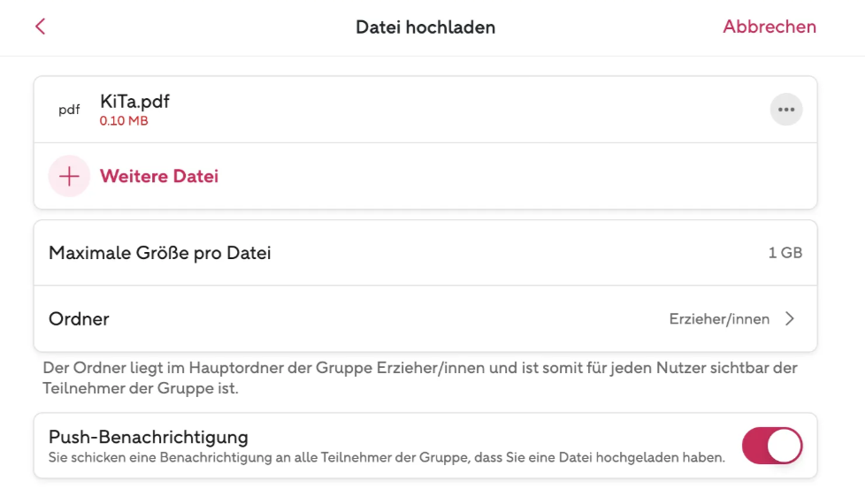The image size is (865, 504).
Task: Expand the Ordner chevron arrow
Action: coord(790,318)
